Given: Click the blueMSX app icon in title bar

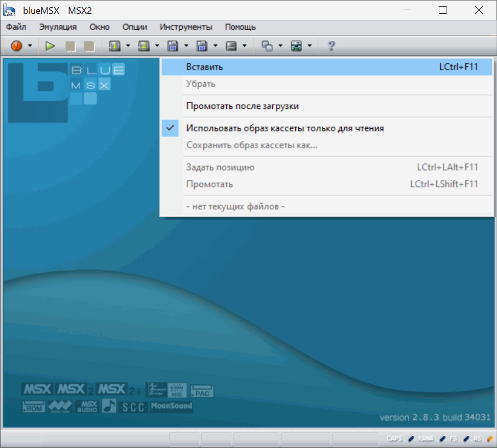Looking at the screenshot, I should (x=10, y=10).
